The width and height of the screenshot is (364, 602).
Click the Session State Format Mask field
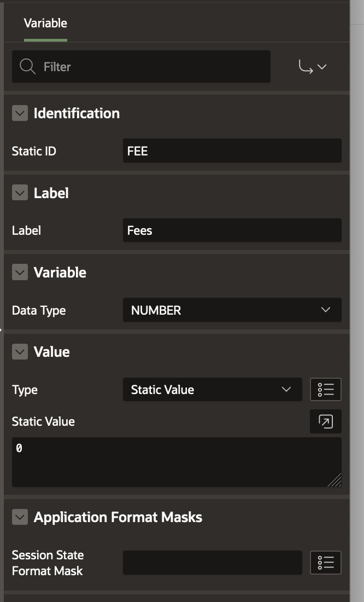(212, 563)
